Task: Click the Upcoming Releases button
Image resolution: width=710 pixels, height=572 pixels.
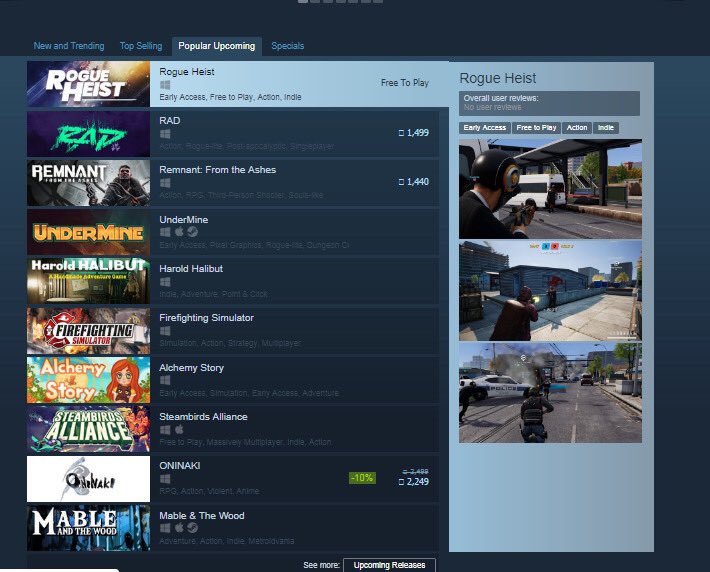Action: pyautogui.click(x=389, y=565)
